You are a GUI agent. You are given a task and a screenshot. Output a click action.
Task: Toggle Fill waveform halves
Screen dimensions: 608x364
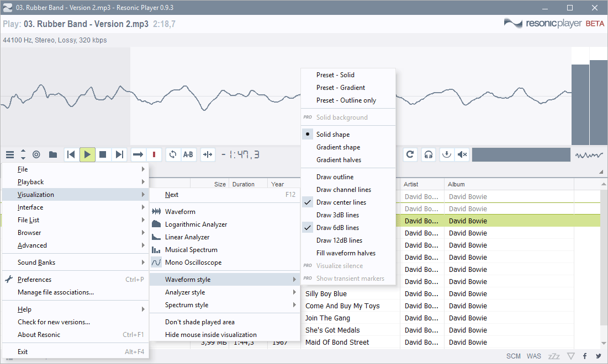point(348,253)
